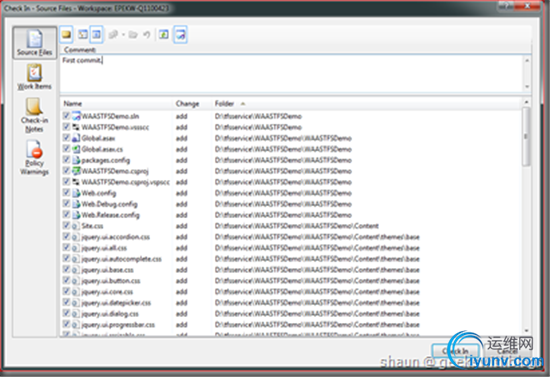The image size is (550, 377).
Task: Uncheck the Web.config checkbox
Action: (66, 193)
